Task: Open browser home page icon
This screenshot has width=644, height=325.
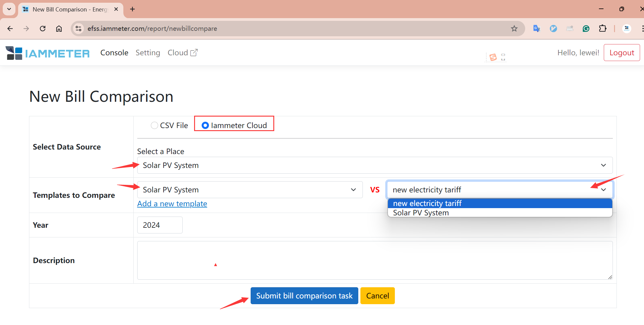Action: [x=59, y=28]
